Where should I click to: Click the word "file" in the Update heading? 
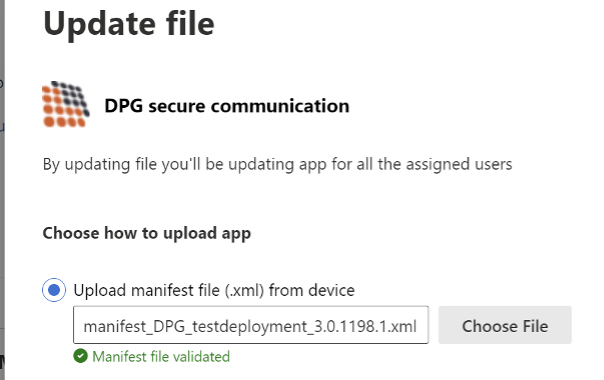click(x=190, y=24)
